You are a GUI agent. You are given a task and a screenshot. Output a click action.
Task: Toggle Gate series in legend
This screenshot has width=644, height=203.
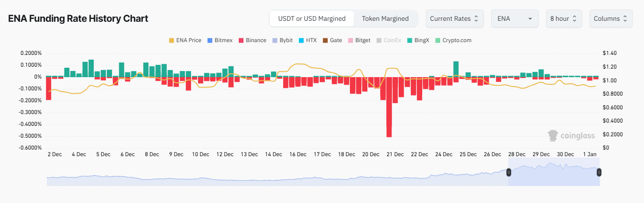coord(332,40)
